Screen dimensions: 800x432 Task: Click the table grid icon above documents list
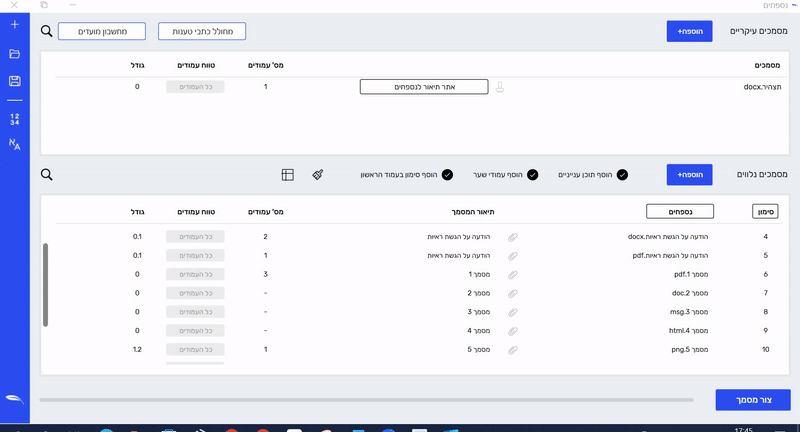coord(287,175)
